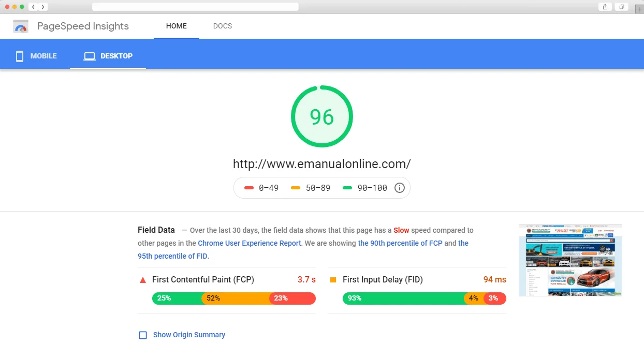
Task: Click the 96 score gauge
Action: (322, 116)
